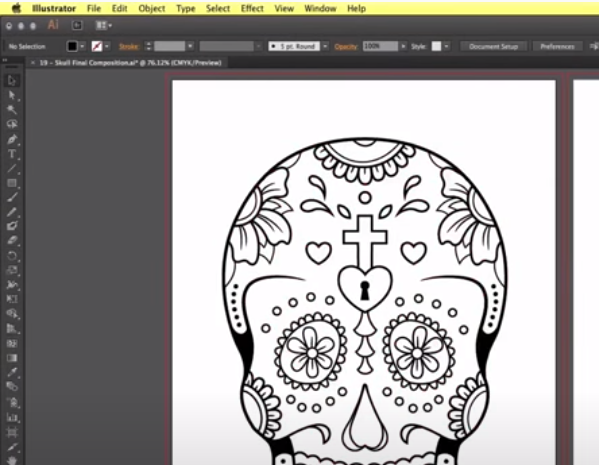The image size is (599, 465).
Task: Open the File menu
Action: click(94, 8)
